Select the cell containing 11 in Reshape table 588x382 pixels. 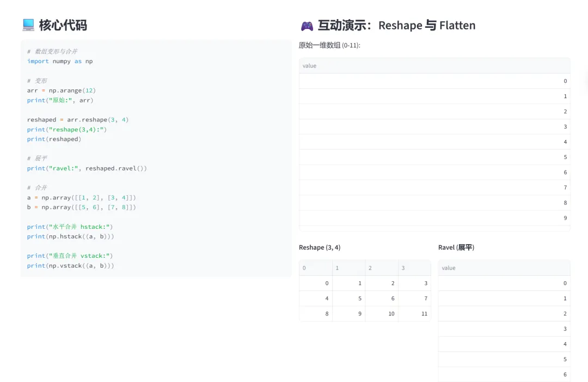pos(414,314)
